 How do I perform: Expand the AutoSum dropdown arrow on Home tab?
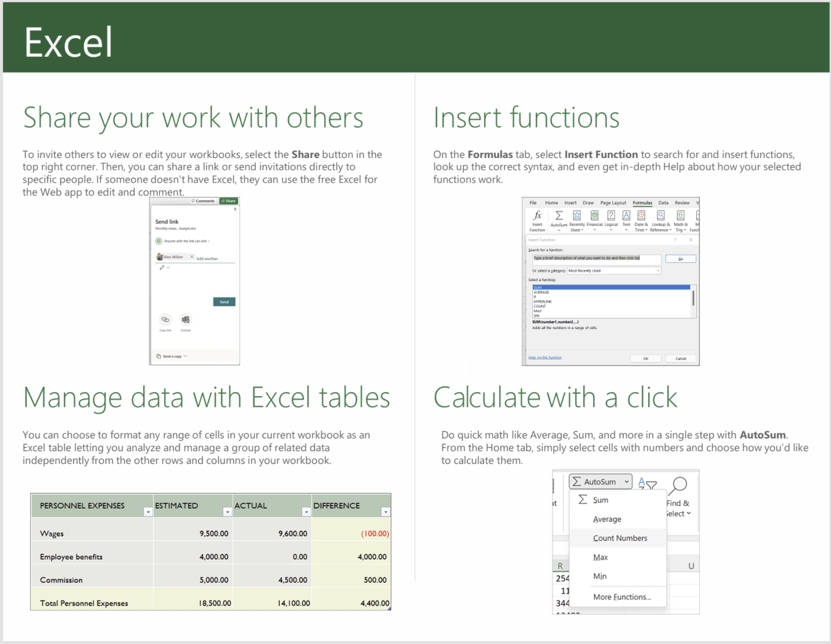tap(627, 482)
